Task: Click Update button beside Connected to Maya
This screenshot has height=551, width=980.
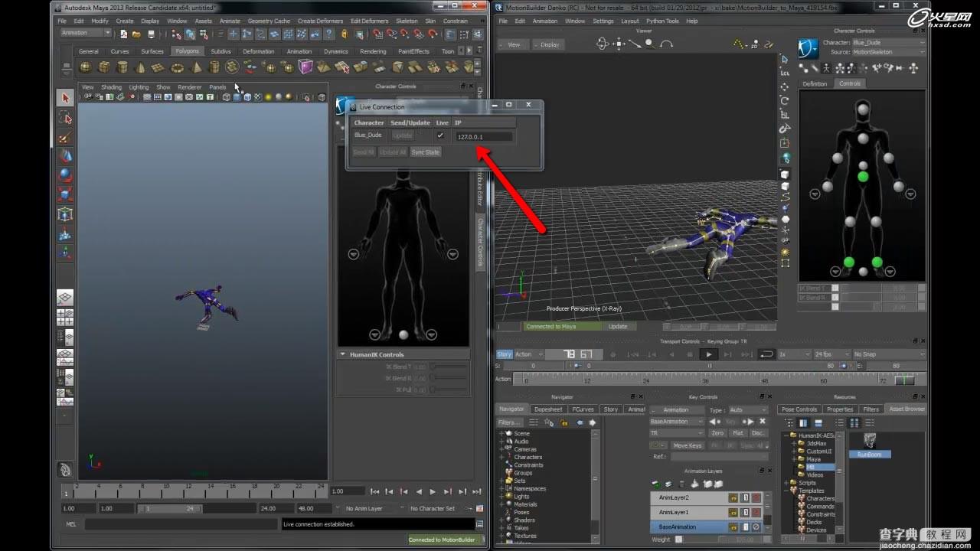Action: (618, 327)
